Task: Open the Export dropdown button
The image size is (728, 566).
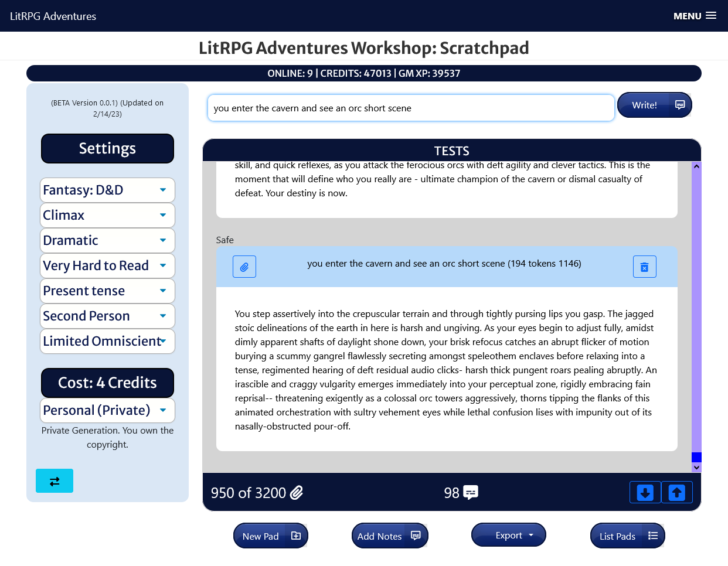Action: (x=509, y=535)
